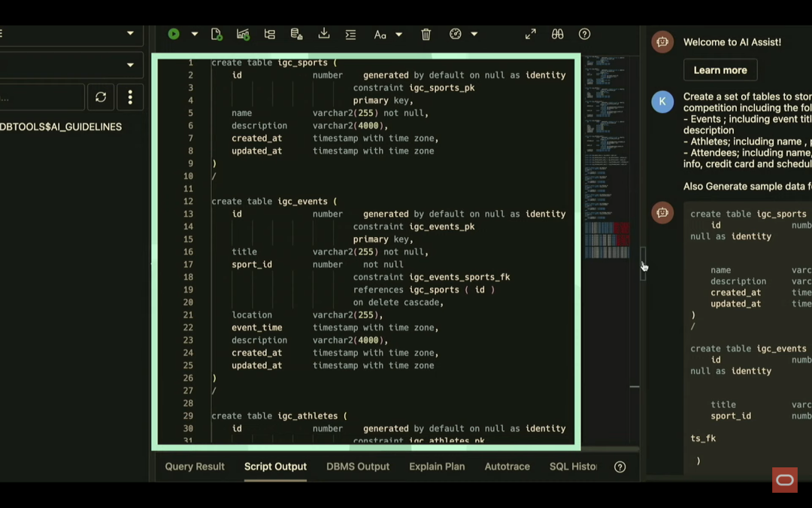The width and height of the screenshot is (812, 508).
Task: Switch to the Explain Plan tab
Action: point(437,467)
